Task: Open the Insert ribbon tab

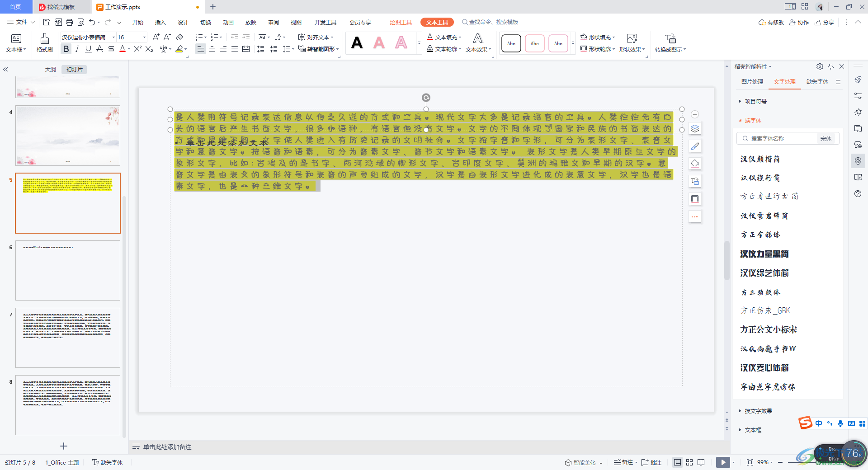Action: pyautogui.click(x=160, y=22)
